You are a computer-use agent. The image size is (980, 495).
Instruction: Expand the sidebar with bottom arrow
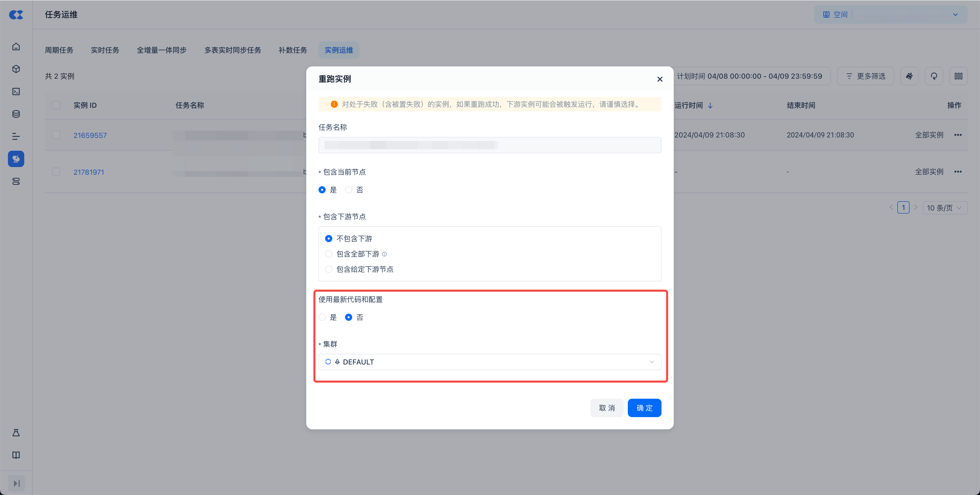[x=16, y=483]
